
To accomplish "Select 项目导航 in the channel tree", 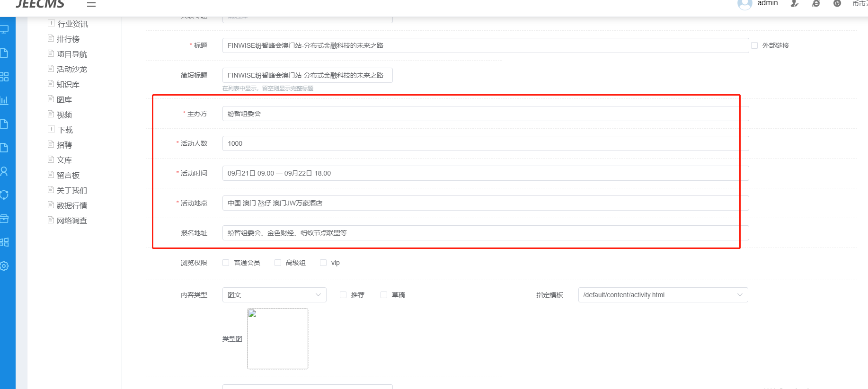I will point(72,54).
